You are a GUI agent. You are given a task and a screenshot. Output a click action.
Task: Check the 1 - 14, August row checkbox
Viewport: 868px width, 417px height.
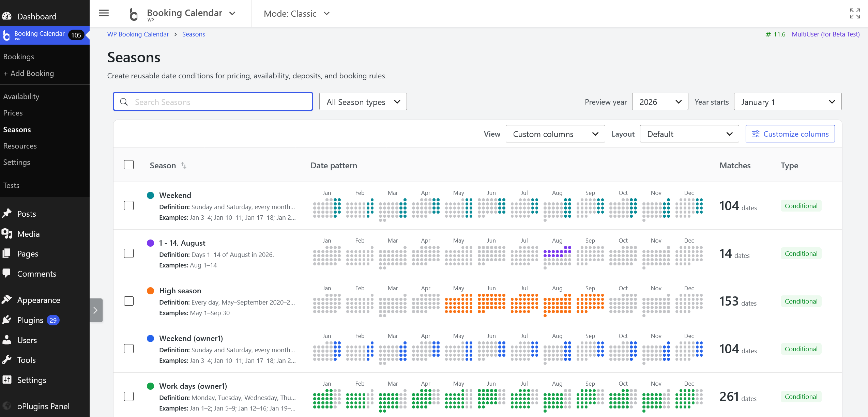pos(129,253)
